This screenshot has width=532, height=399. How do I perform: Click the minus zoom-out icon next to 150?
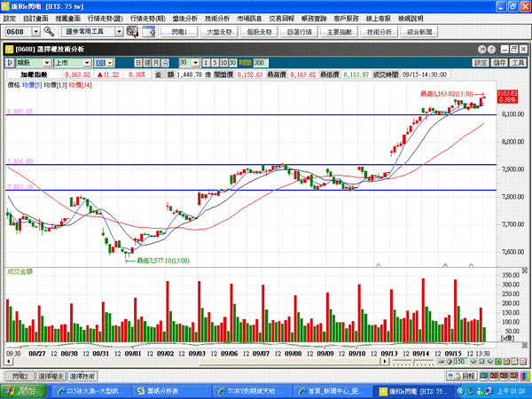coord(442,362)
